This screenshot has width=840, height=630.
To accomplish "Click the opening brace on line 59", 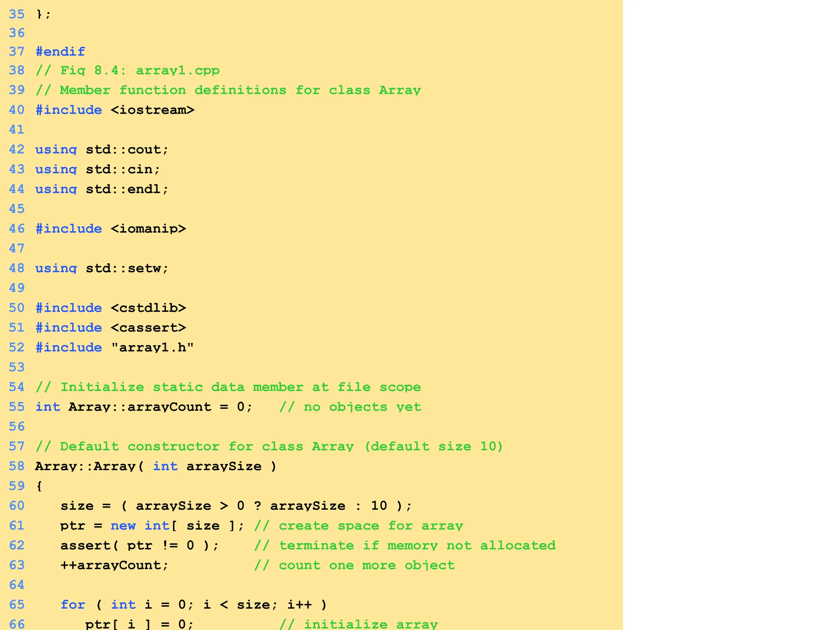I will click(x=39, y=486).
